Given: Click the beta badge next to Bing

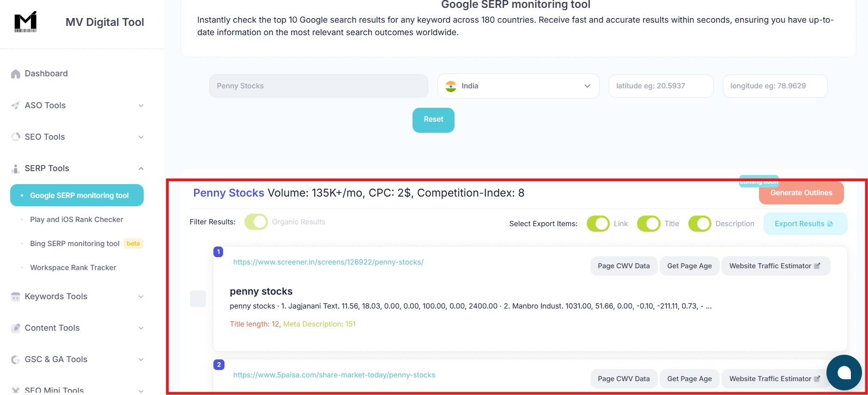Looking at the screenshot, I should coord(133,244).
